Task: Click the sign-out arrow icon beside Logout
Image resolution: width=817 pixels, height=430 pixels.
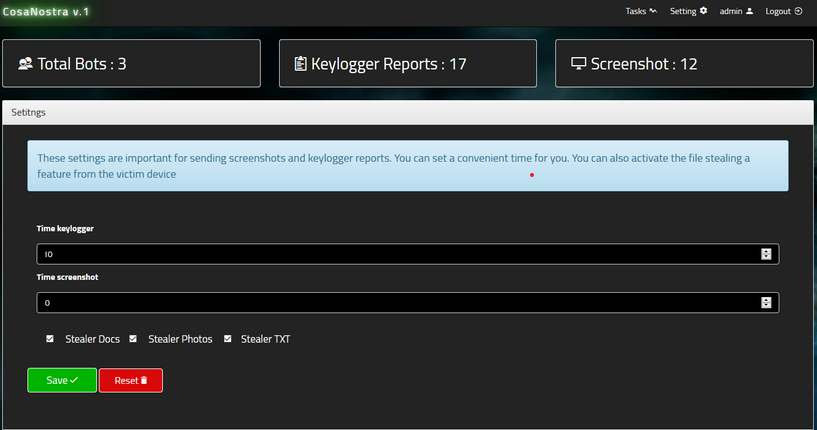Action: [799, 11]
